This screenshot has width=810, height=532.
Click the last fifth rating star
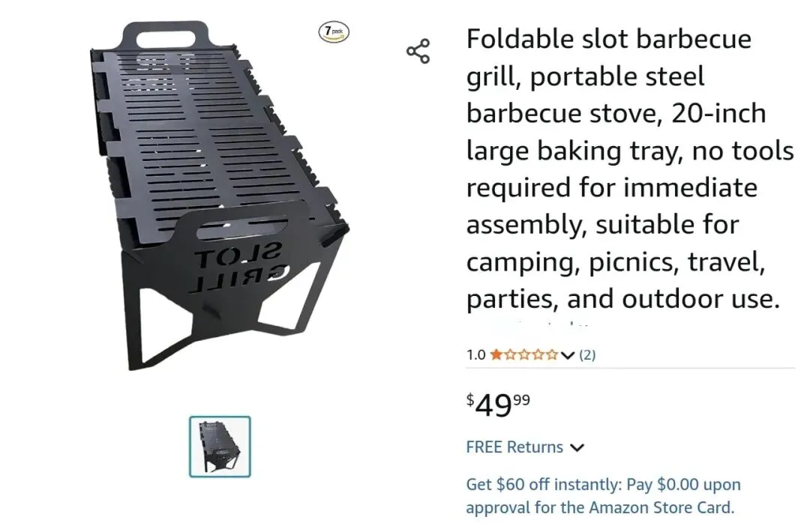coord(551,355)
